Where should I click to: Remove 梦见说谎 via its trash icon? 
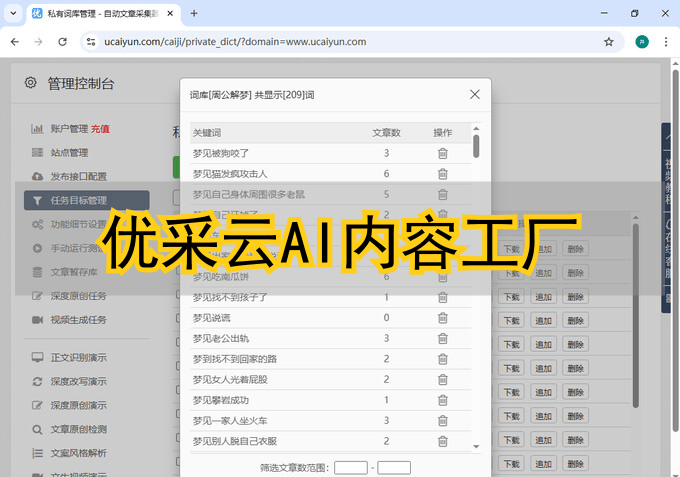(442, 318)
